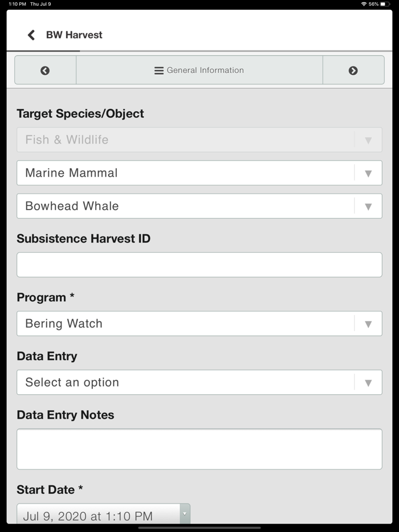The image size is (399, 532).
Task: Tap the Start Date dropdown arrow
Action: tap(184, 514)
